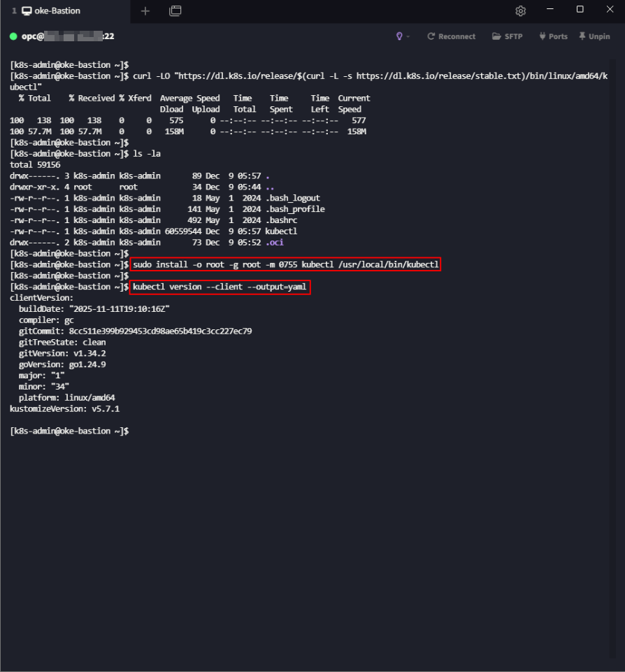Screen dimensions: 625x672
Task: Open a new tab with plus icon
Action: (x=145, y=10)
